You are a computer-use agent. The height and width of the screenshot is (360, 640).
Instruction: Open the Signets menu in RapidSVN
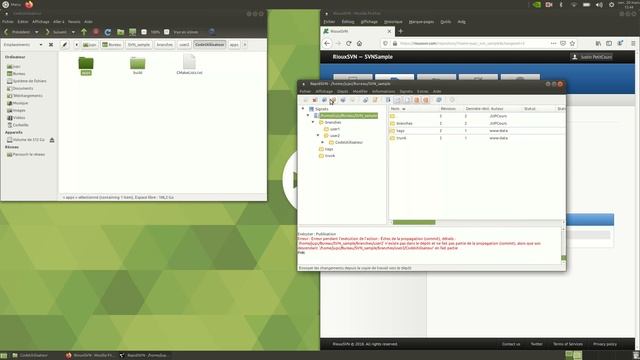click(x=406, y=91)
